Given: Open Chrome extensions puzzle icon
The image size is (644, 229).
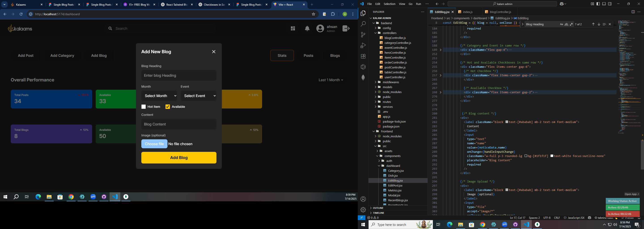Looking at the screenshot, I should pos(333,14).
